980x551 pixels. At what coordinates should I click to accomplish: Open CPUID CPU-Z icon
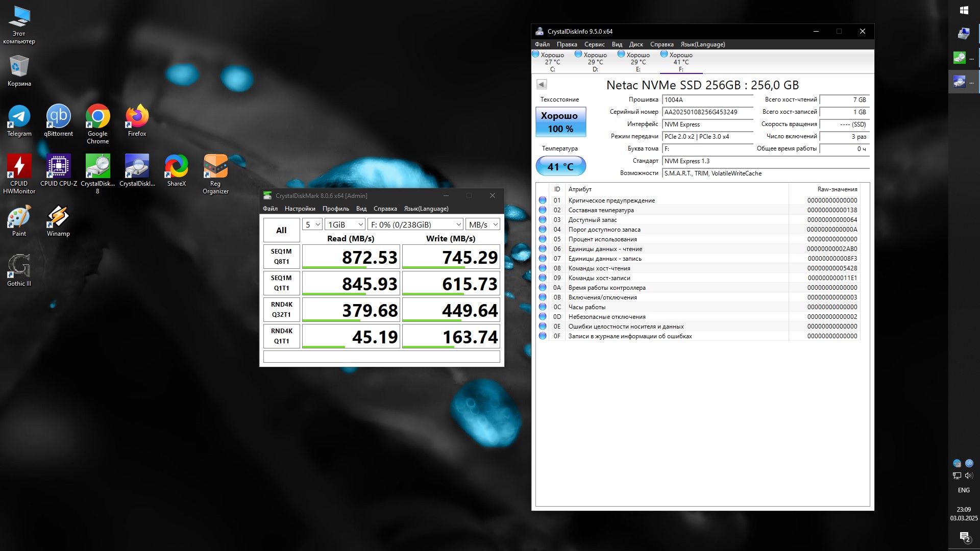[x=58, y=170]
